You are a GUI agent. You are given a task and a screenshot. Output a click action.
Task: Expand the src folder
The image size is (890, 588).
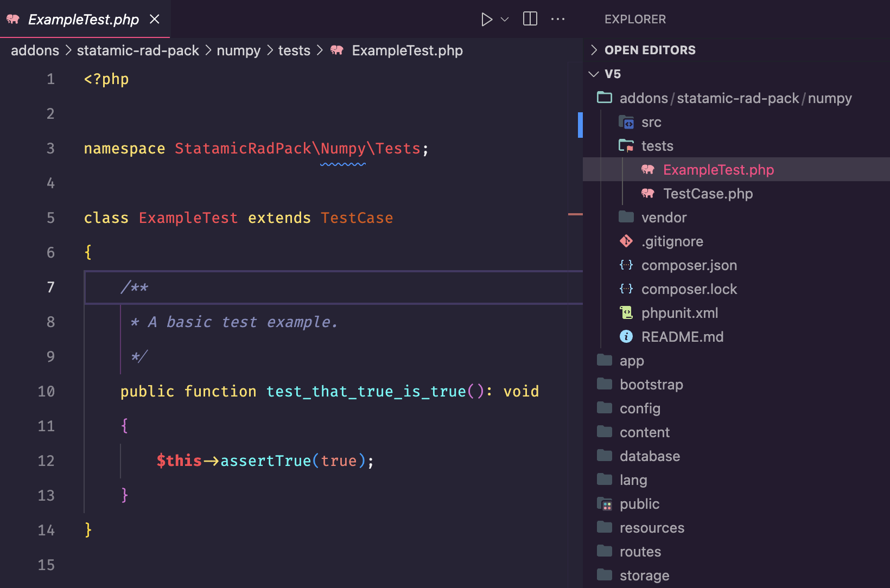tap(736, 122)
